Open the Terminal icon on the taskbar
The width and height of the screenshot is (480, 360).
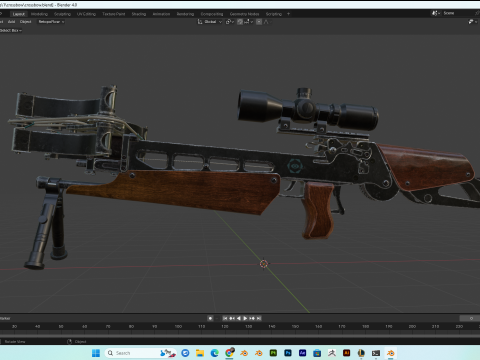[376, 353]
